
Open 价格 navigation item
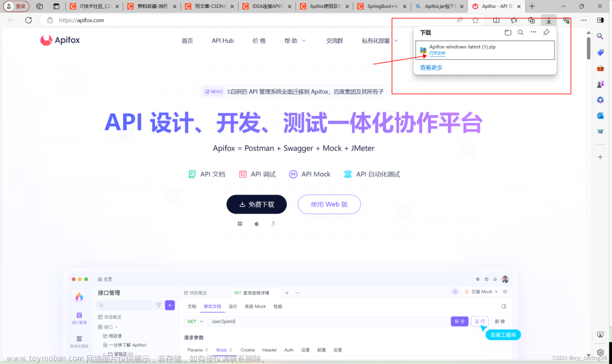pos(259,40)
